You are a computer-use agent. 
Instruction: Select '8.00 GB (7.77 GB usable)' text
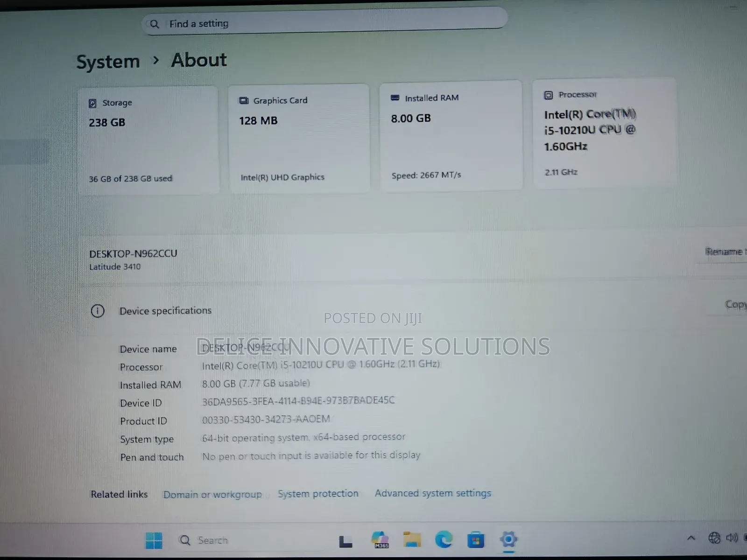(256, 384)
